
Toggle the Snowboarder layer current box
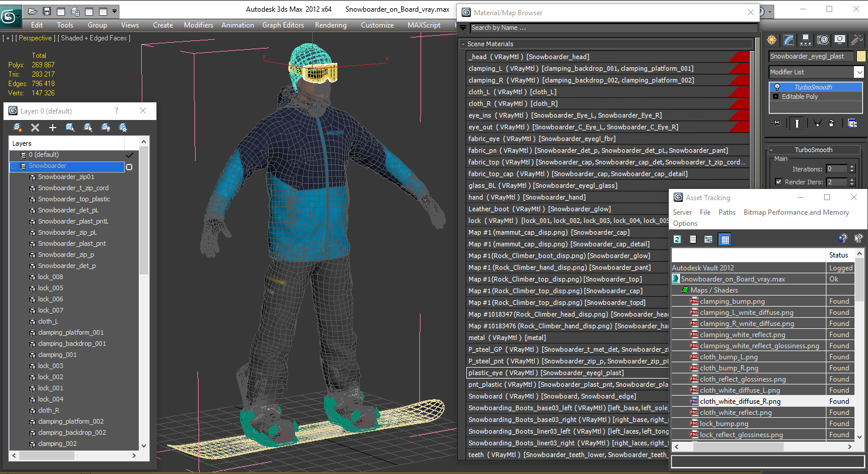point(129,166)
